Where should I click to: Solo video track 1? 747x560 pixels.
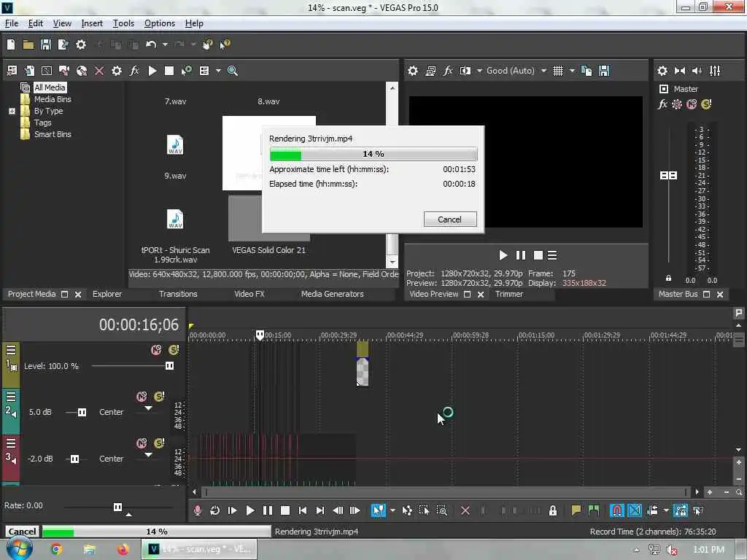174,350
